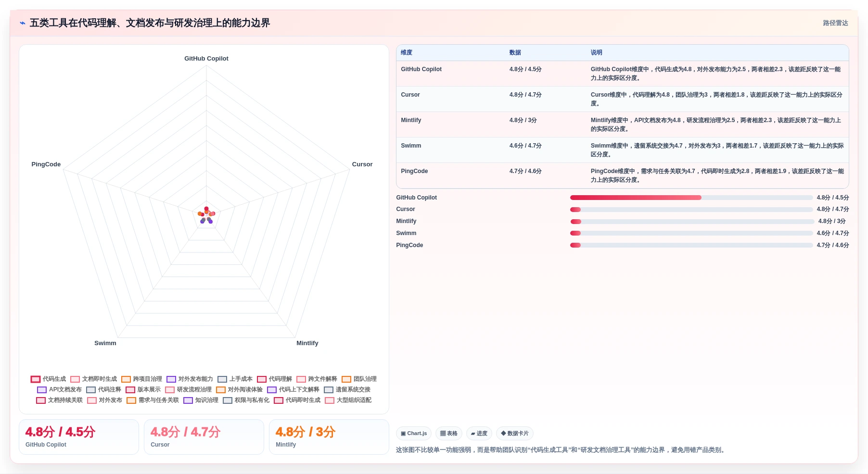Click 4.6分 / 4.7分 value in Swimm table row
The image size is (868, 474).
[x=525, y=146]
